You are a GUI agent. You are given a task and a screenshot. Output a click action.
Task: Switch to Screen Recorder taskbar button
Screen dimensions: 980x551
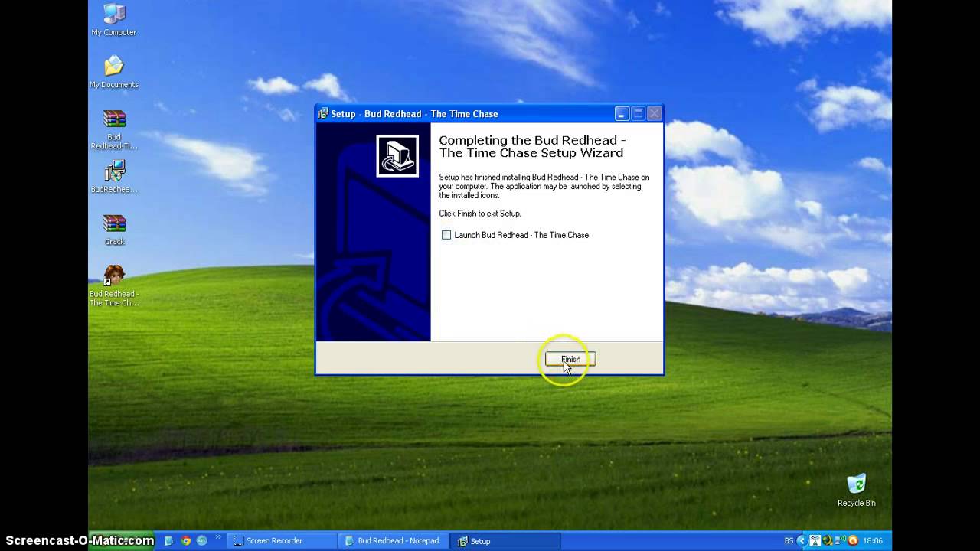283,541
